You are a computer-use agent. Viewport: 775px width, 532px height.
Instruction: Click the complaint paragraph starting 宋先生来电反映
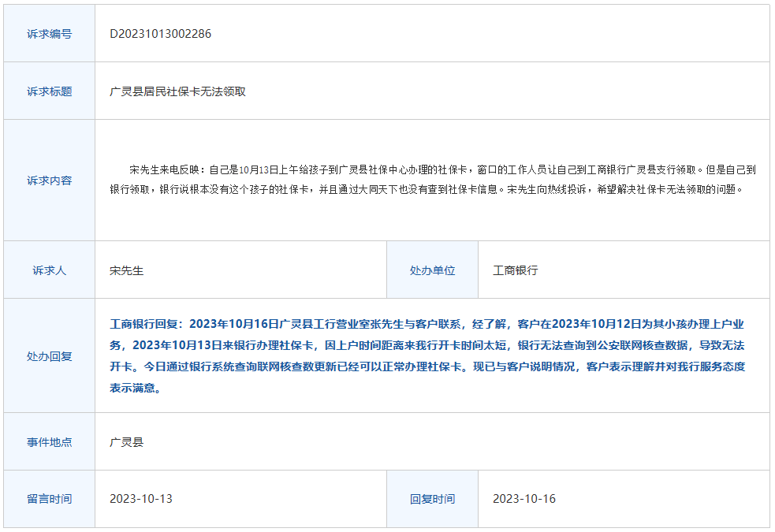point(433,180)
